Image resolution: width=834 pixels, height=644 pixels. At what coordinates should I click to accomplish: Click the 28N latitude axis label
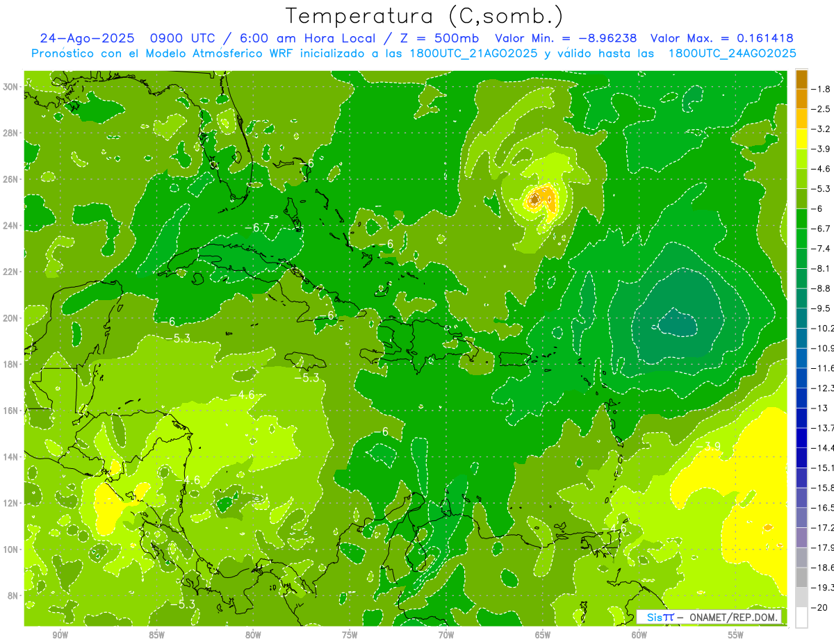(12, 133)
